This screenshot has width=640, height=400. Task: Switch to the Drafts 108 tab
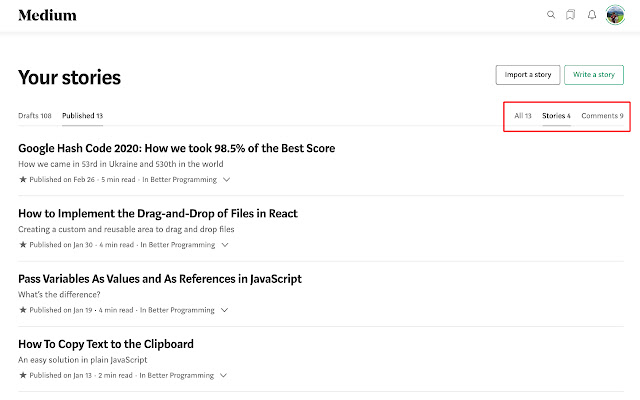point(35,116)
